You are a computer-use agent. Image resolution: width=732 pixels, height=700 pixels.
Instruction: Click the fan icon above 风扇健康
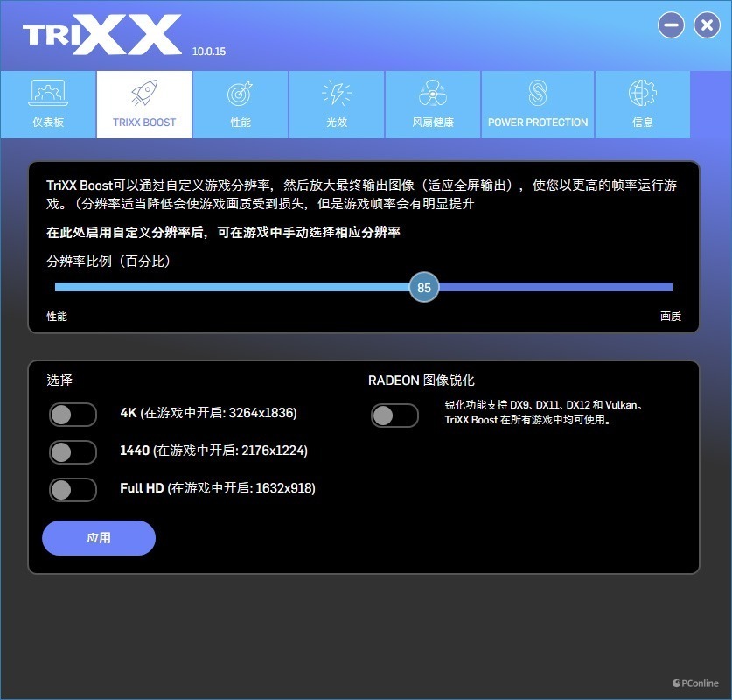pyautogui.click(x=433, y=93)
